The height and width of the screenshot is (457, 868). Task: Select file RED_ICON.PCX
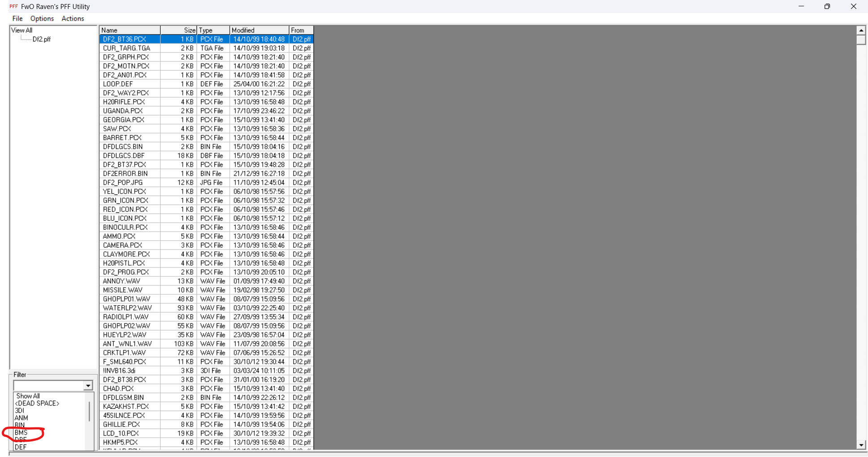125,209
